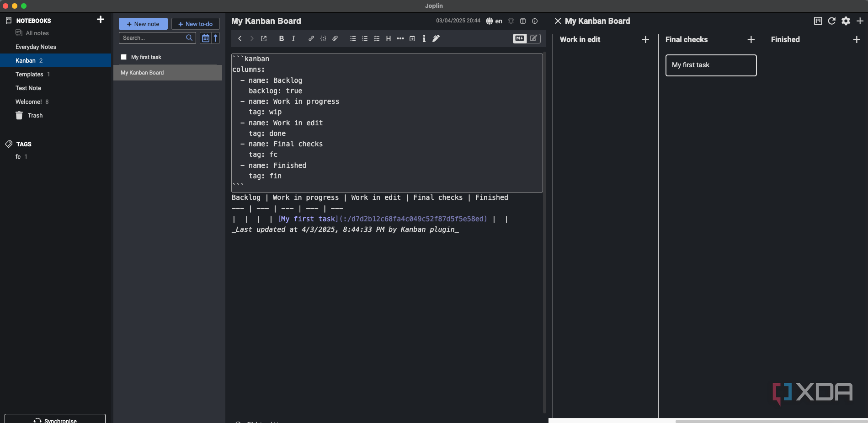Open My first task kanban card
The height and width of the screenshot is (423, 868).
[711, 65]
